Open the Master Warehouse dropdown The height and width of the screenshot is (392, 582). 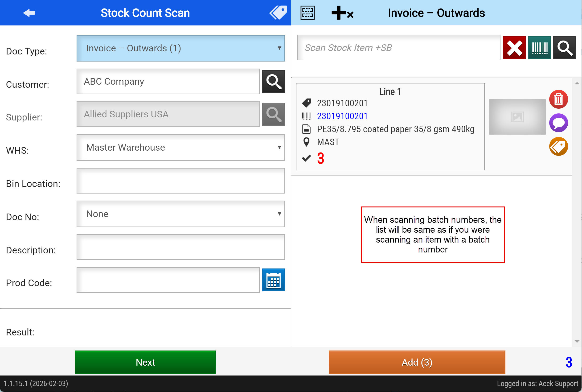point(180,148)
